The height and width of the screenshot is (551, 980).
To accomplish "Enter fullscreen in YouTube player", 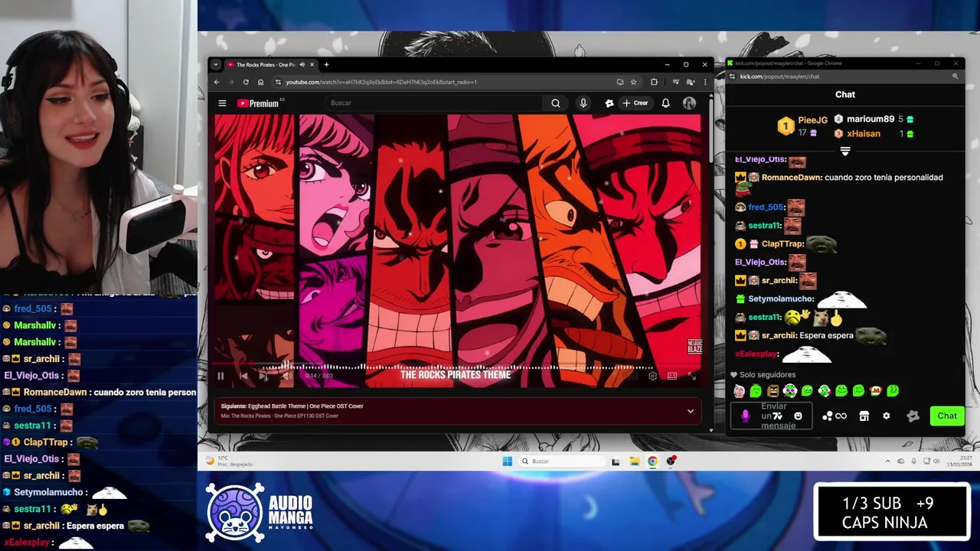I will [692, 376].
